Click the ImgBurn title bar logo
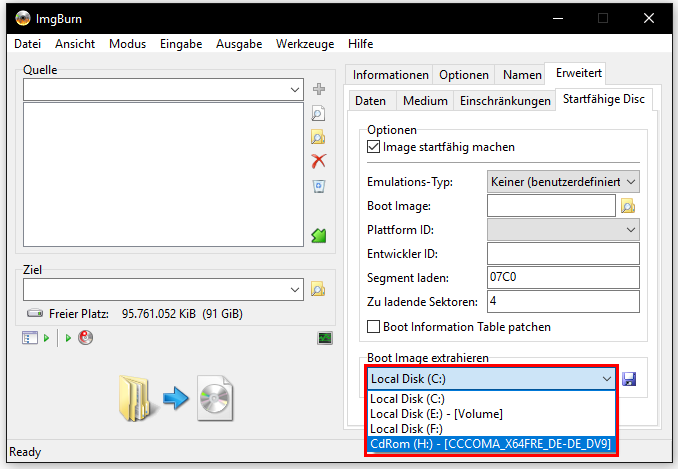The image size is (678, 469). tap(23, 18)
